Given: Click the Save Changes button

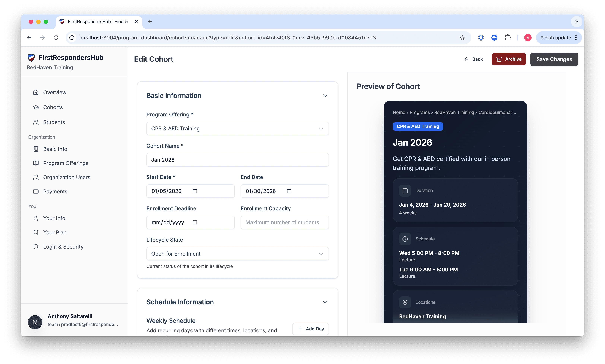Looking at the screenshot, I should coord(554,59).
